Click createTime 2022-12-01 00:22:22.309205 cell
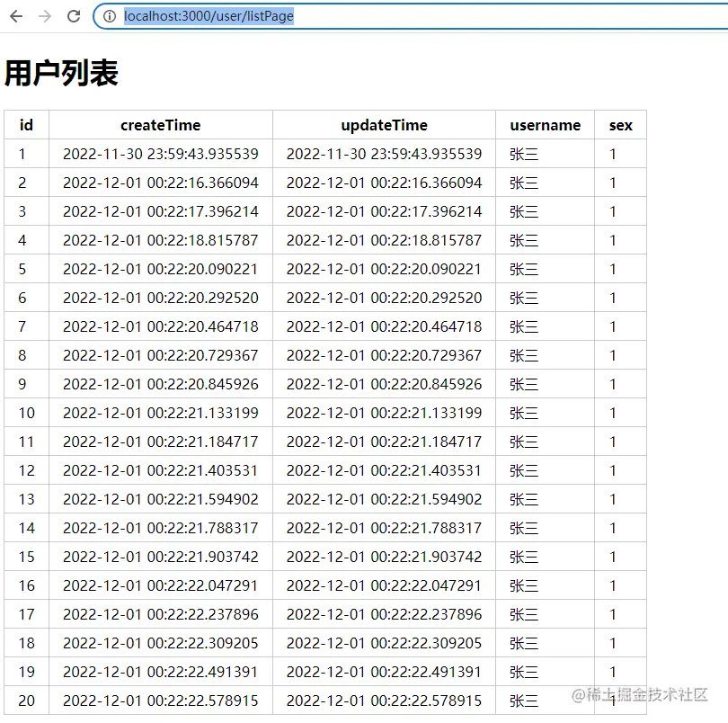Image resolution: width=728 pixels, height=723 pixels. click(x=161, y=643)
